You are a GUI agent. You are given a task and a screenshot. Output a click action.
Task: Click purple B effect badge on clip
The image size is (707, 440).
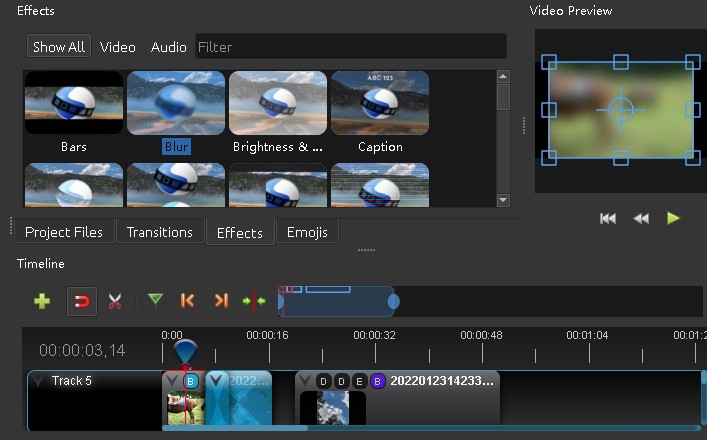click(377, 382)
